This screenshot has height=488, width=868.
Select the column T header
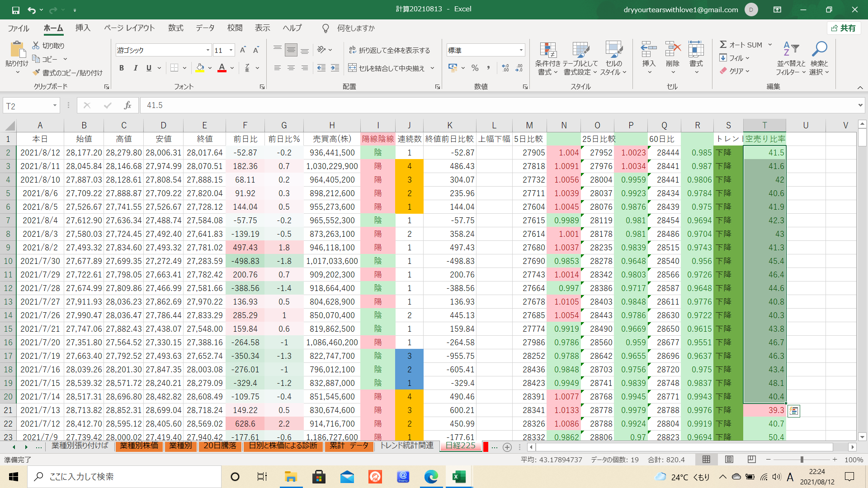pyautogui.click(x=764, y=125)
